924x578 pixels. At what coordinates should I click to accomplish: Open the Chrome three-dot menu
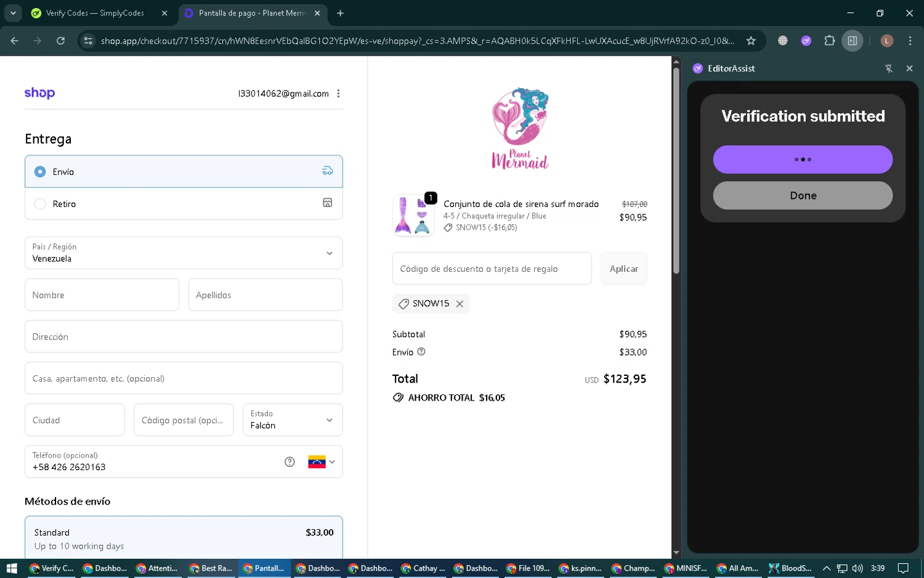pyautogui.click(x=910, y=41)
